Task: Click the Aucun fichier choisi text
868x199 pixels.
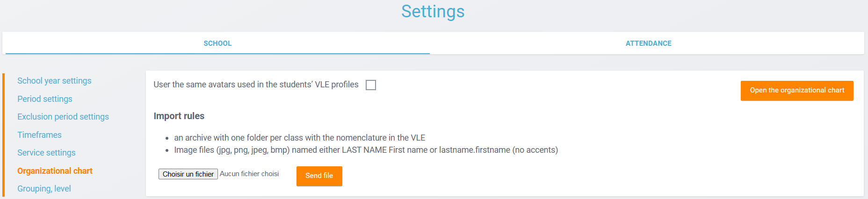Action: [x=249, y=174]
